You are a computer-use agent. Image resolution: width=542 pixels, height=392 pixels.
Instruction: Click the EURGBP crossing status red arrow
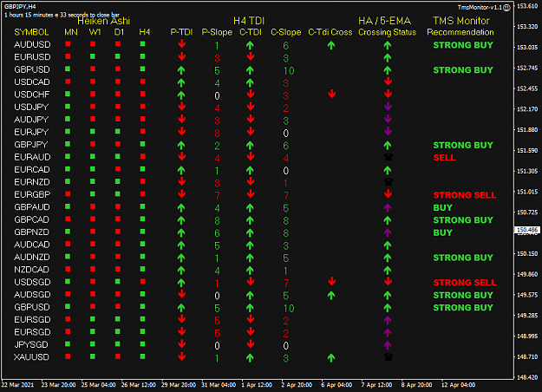[x=388, y=193]
